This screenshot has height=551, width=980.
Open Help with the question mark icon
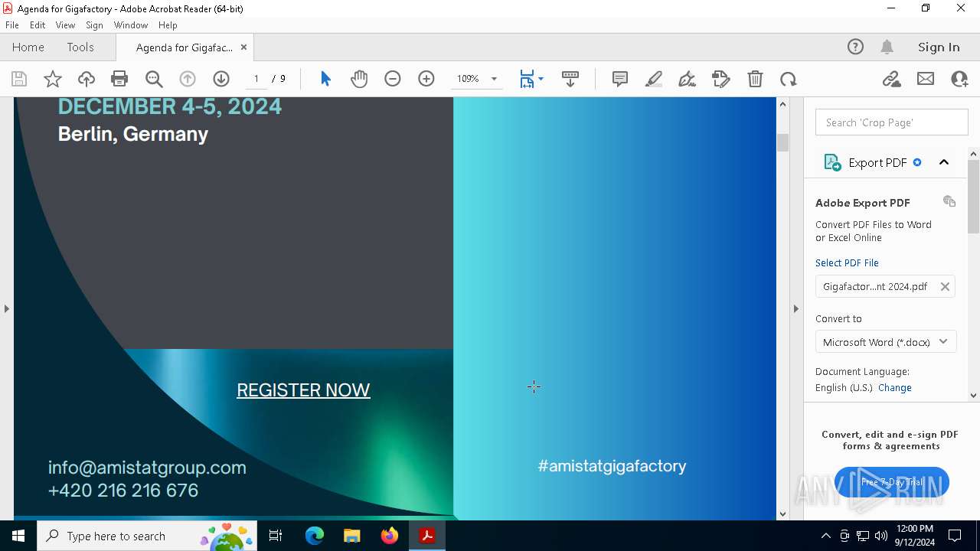(855, 47)
